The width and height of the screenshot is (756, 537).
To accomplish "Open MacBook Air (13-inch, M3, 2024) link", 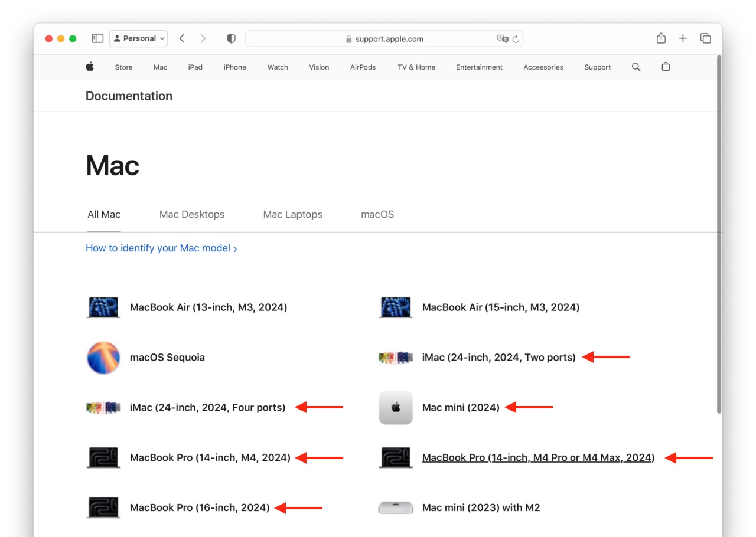I will pos(208,307).
